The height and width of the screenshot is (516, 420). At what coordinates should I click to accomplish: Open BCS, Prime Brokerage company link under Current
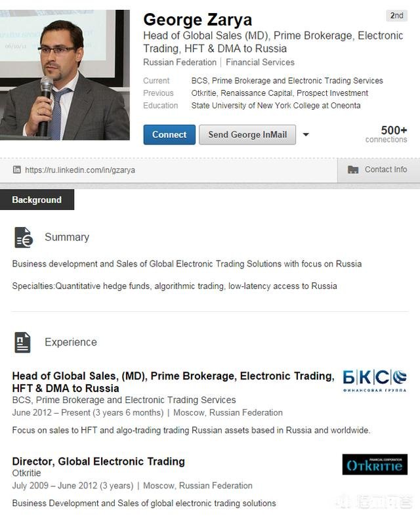pyautogui.click(x=287, y=81)
